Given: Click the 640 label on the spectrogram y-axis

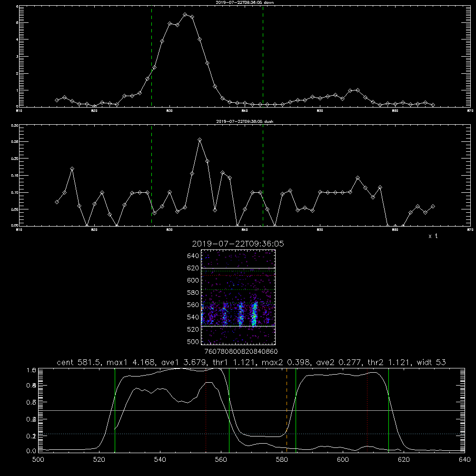Looking at the screenshot, I should [x=193, y=256].
